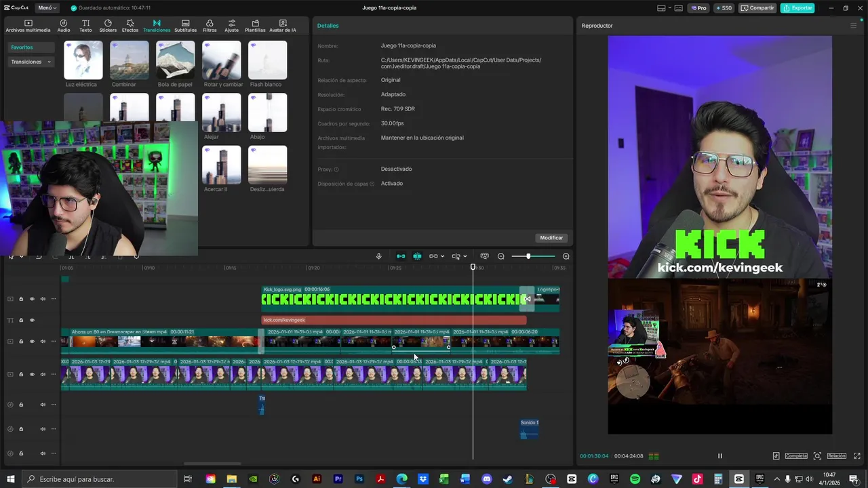Lock the text track
868x488 pixels.
click(21, 320)
